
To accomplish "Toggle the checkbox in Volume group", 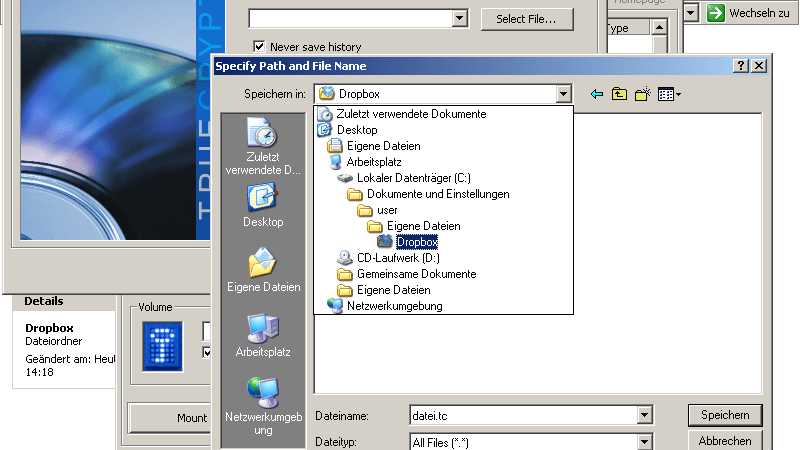I will pyautogui.click(x=206, y=353).
